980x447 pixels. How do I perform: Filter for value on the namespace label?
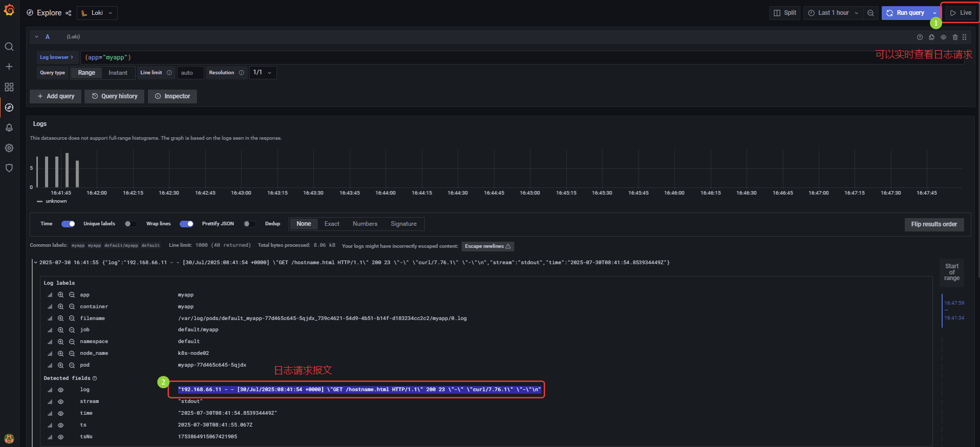(60, 342)
